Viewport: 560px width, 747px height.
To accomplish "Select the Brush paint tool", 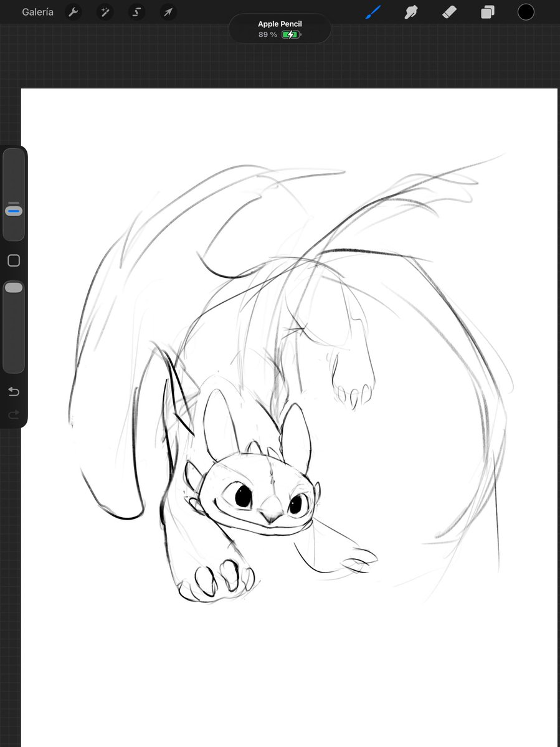I will (373, 12).
